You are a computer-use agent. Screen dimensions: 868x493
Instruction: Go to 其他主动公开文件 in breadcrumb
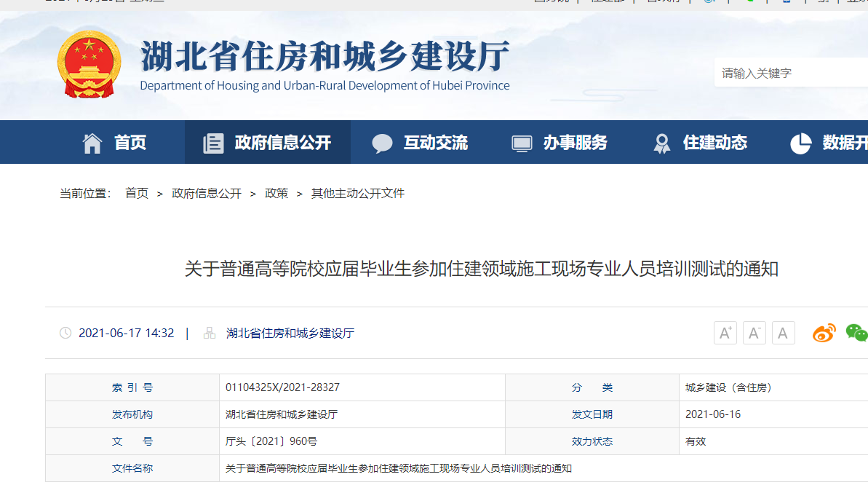(x=358, y=193)
